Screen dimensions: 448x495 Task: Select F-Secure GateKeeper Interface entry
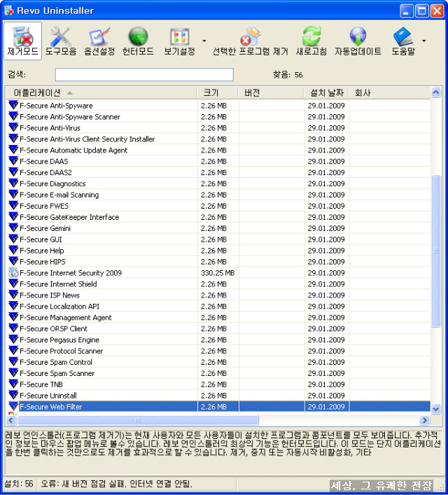[x=69, y=217]
